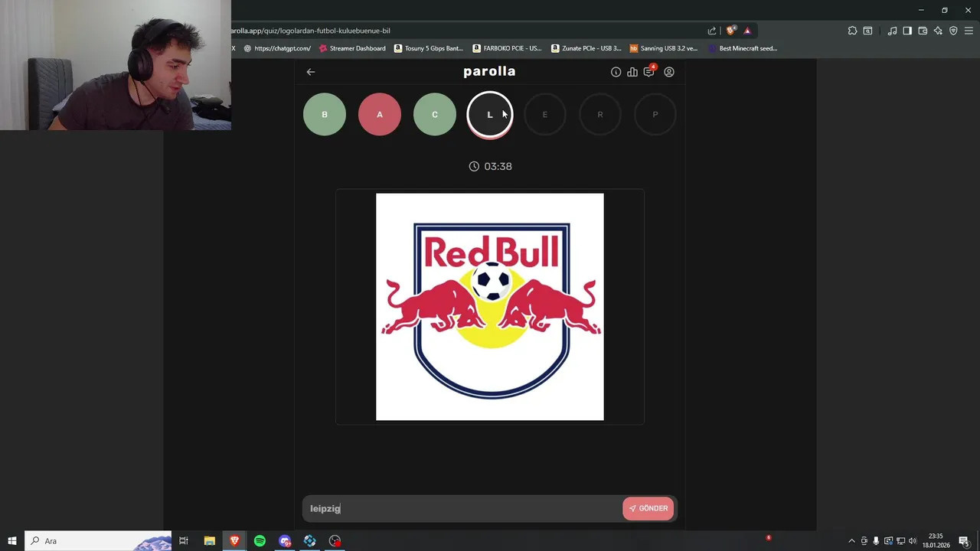This screenshot has width=980, height=551.
Task: Open the Sanning USB 3.2 bookmark
Action: [664, 48]
